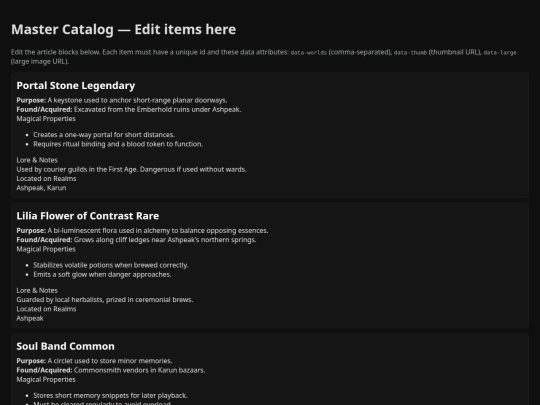The height and width of the screenshot is (405, 540).
Task: Click the bi-luminescent flora purpose line
Action: point(142,231)
